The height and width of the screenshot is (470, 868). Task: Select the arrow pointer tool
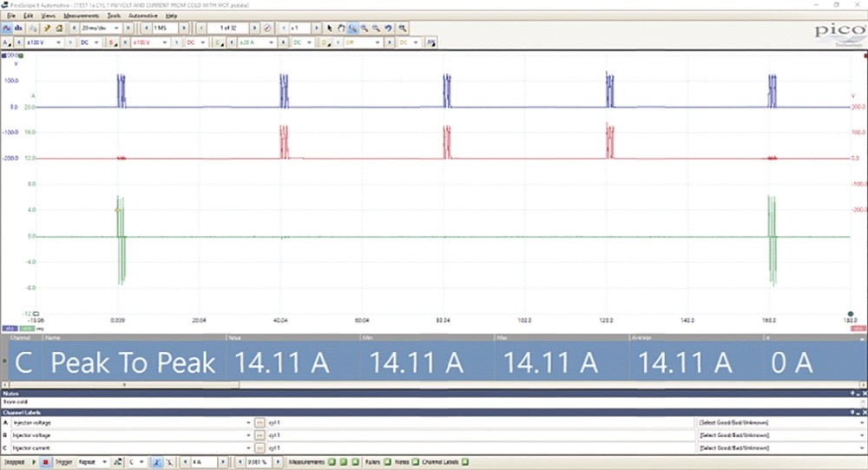(329, 28)
